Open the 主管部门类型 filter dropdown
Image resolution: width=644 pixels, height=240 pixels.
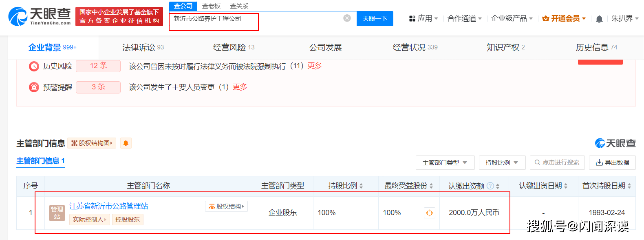point(445,162)
